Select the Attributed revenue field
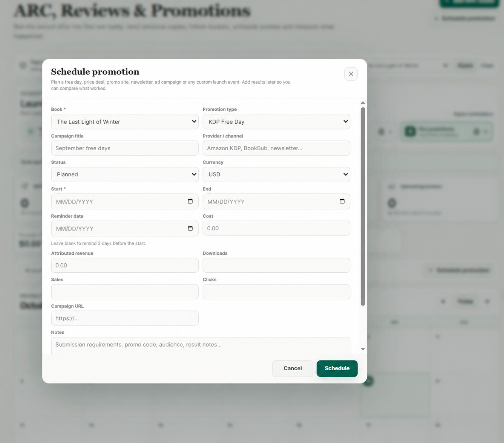Viewport: 504px width, 443px height. (x=125, y=265)
